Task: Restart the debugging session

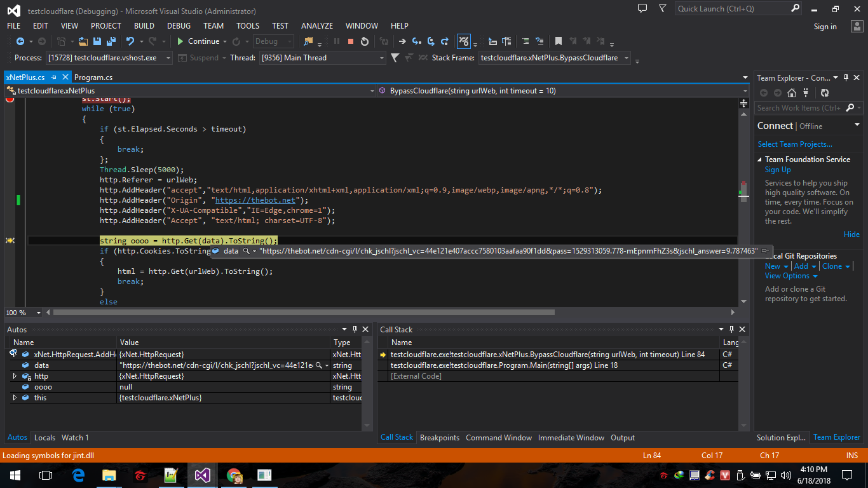Action: pos(365,41)
